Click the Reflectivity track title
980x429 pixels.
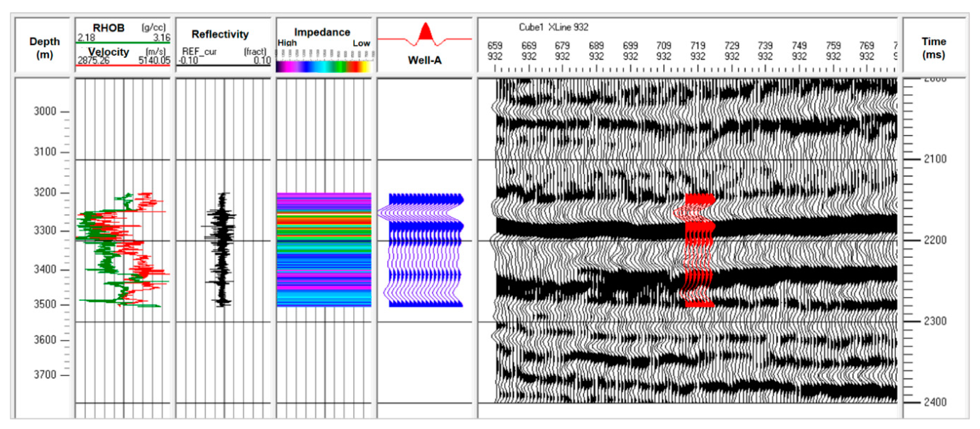[220, 34]
